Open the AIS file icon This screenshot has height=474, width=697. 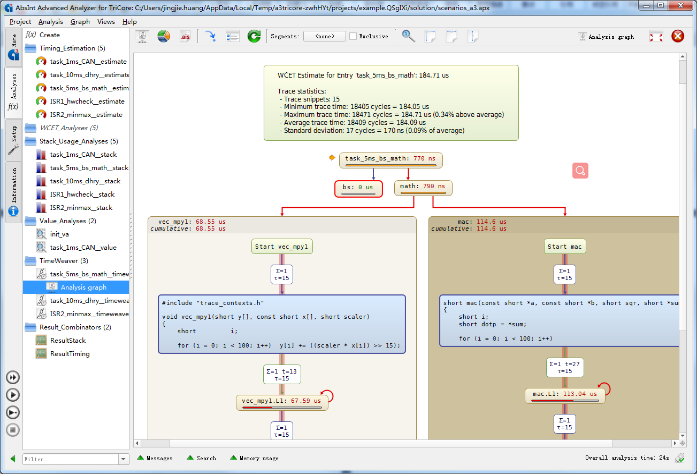tap(185, 36)
